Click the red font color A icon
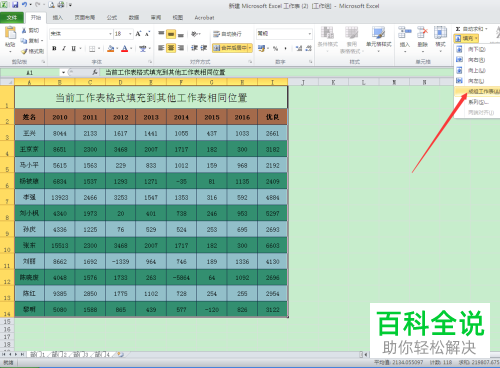 coord(125,49)
